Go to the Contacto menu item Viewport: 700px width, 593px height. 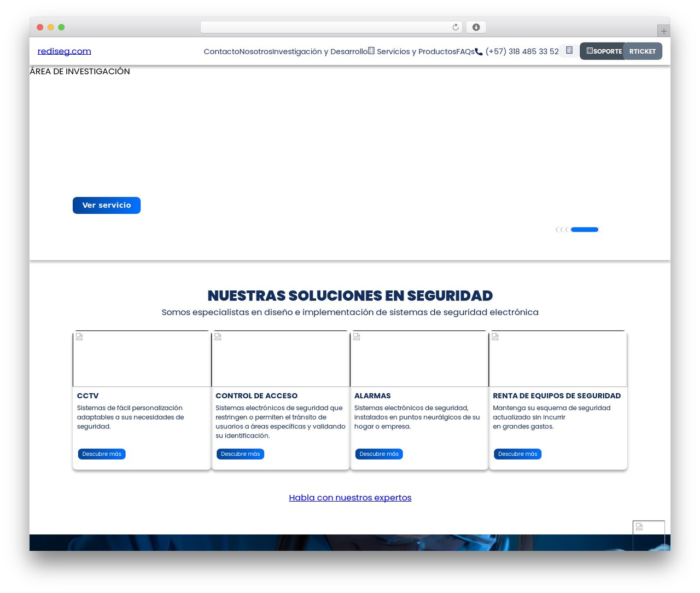coord(221,51)
